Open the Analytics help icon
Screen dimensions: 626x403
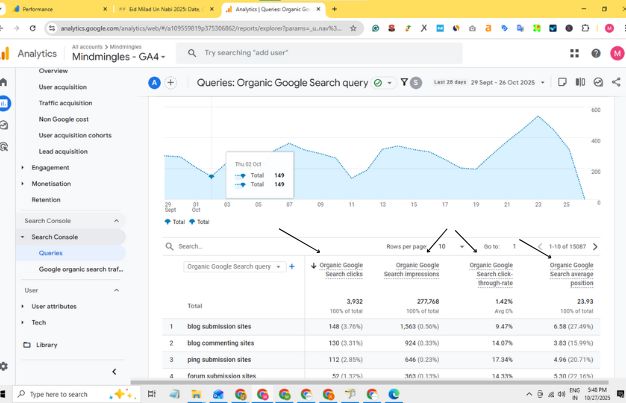coord(596,53)
